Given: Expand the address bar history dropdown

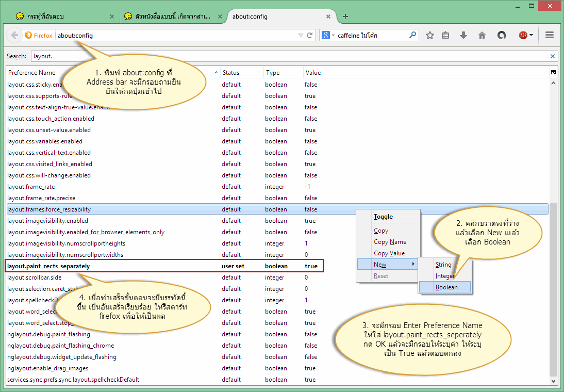Looking at the screenshot, I should (301, 36).
